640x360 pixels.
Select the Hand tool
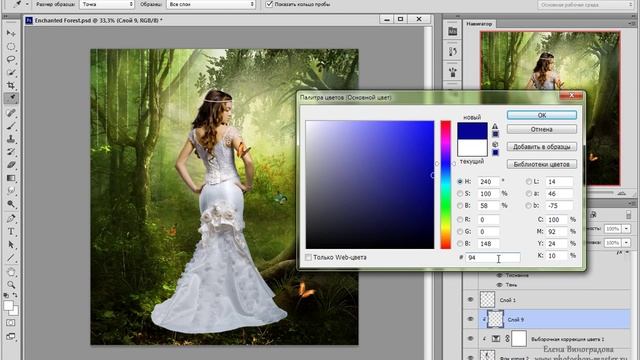point(11,272)
